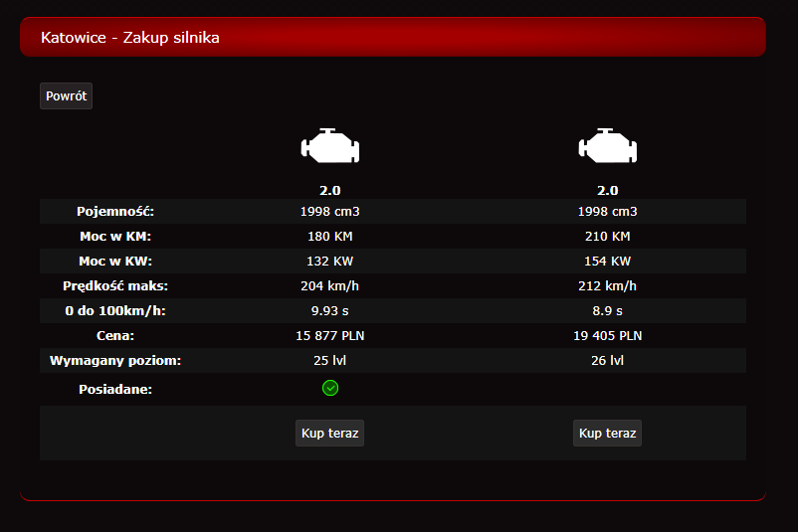Select the 180 KM engine icon
The image size is (798, 532).
click(x=329, y=147)
